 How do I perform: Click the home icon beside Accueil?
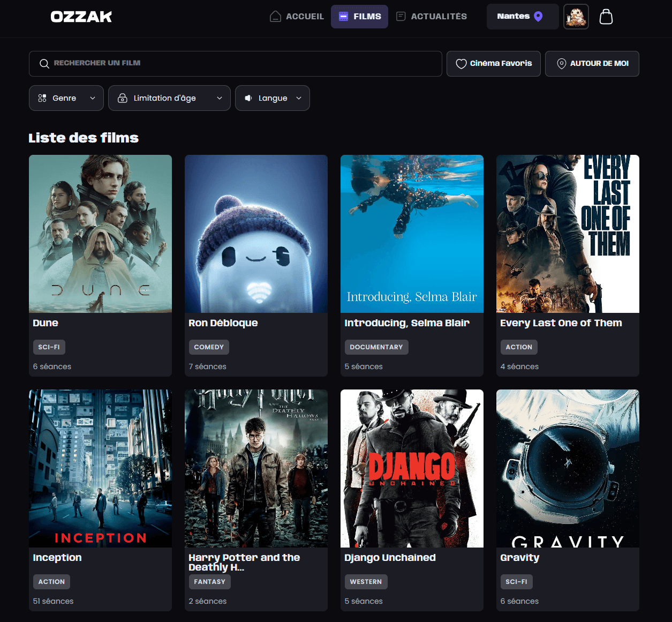pos(275,17)
